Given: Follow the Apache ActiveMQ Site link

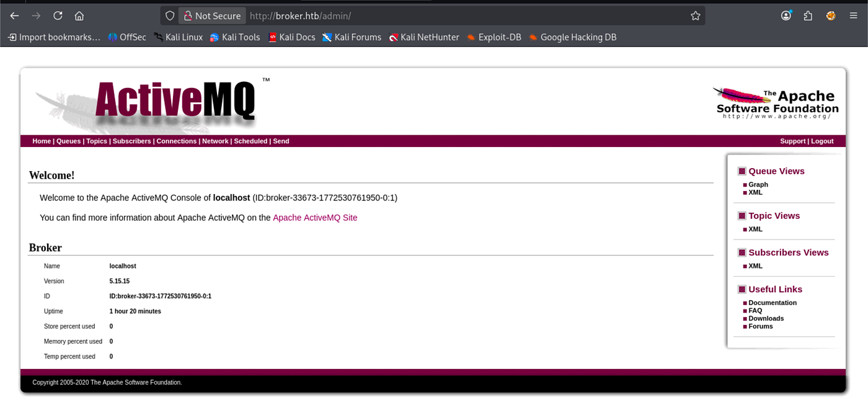Looking at the screenshot, I should click(315, 218).
